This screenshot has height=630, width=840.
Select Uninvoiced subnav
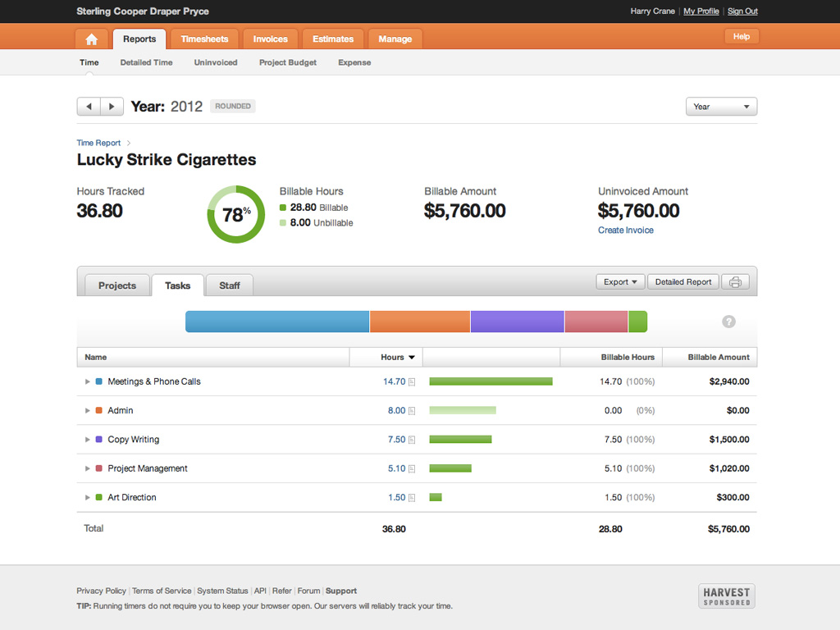point(216,62)
